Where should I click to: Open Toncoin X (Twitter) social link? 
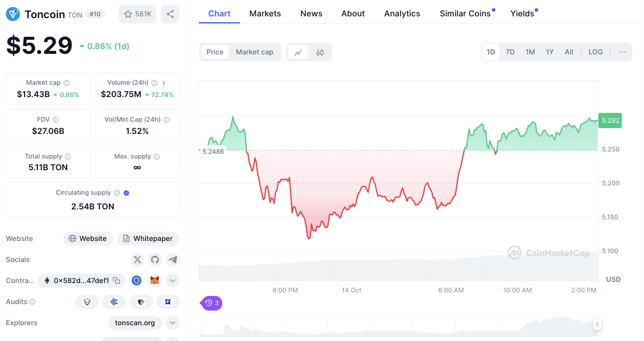point(137,260)
